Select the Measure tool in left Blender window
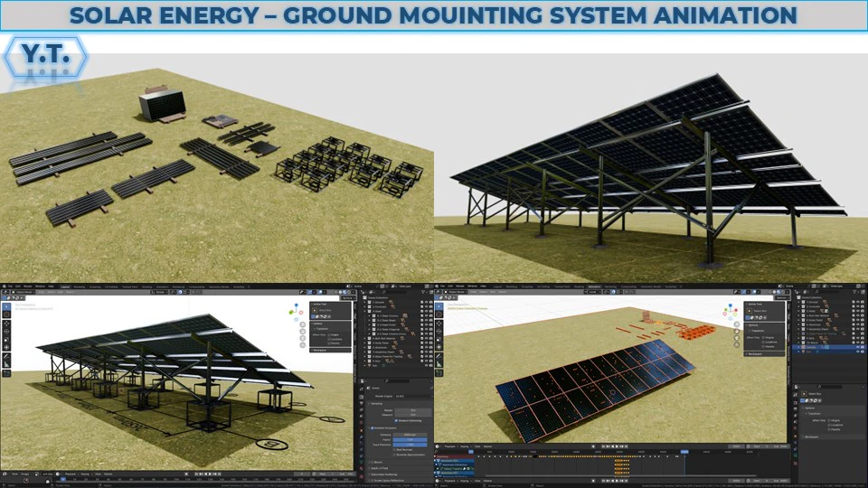Image resolution: width=868 pixels, height=488 pixels. (6, 364)
